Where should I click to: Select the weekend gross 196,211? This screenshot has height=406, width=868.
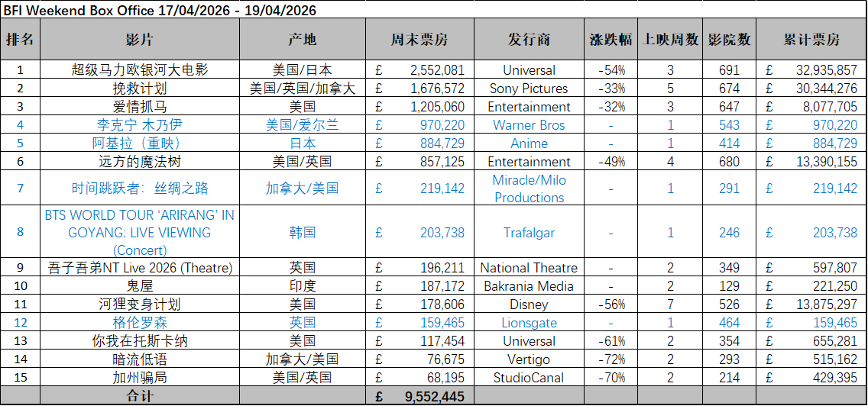click(419, 269)
